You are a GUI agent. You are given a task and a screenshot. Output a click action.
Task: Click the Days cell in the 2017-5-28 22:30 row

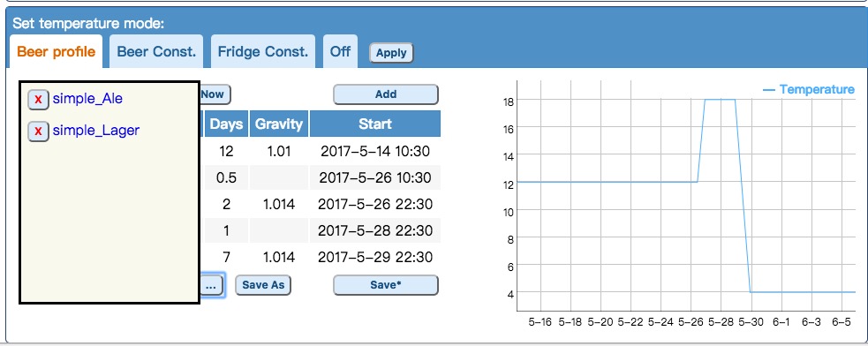[226, 230]
